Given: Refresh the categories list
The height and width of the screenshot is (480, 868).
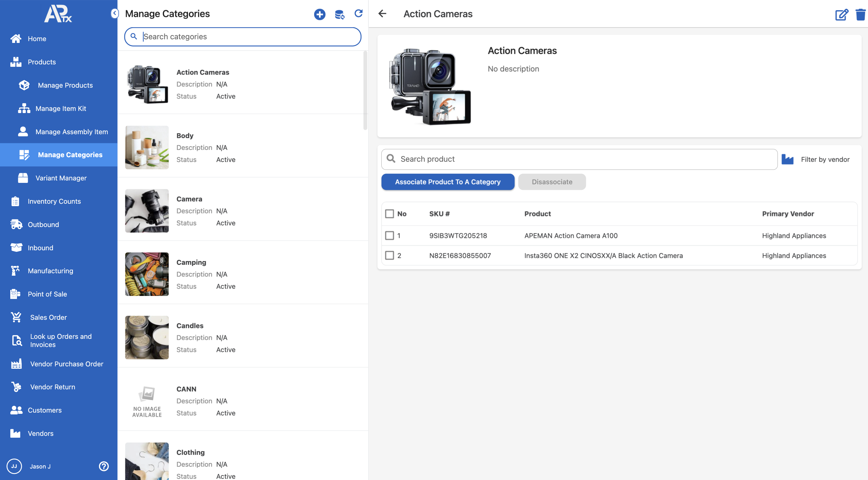Looking at the screenshot, I should [359, 14].
